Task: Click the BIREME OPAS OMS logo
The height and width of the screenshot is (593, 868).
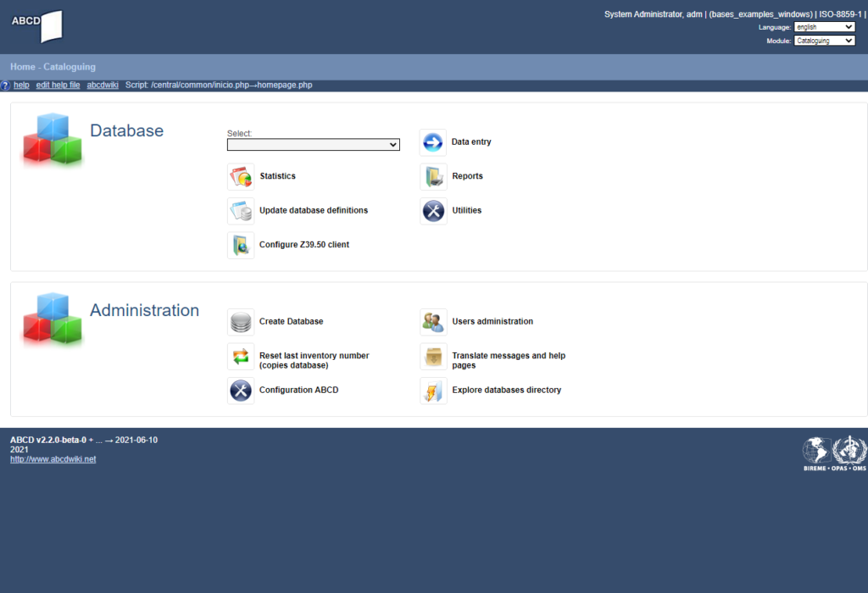Action: click(835, 453)
